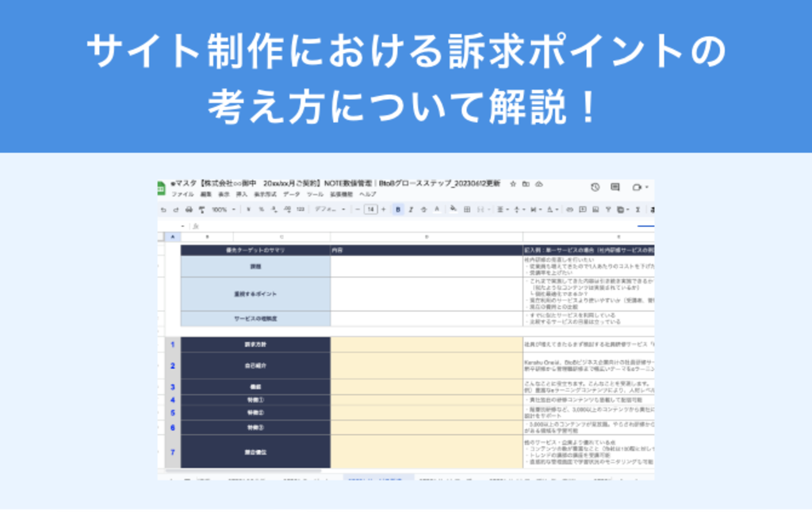Open the Name box dropdown arrow
The image size is (812, 519).
[182, 227]
